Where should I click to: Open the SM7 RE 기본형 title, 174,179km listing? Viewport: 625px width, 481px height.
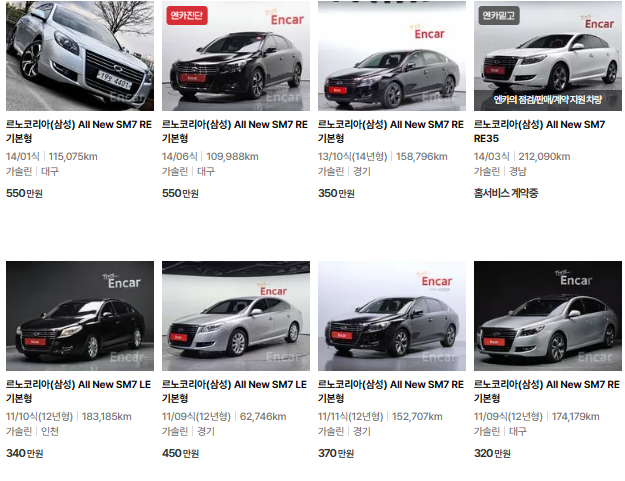tap(547, 391)
